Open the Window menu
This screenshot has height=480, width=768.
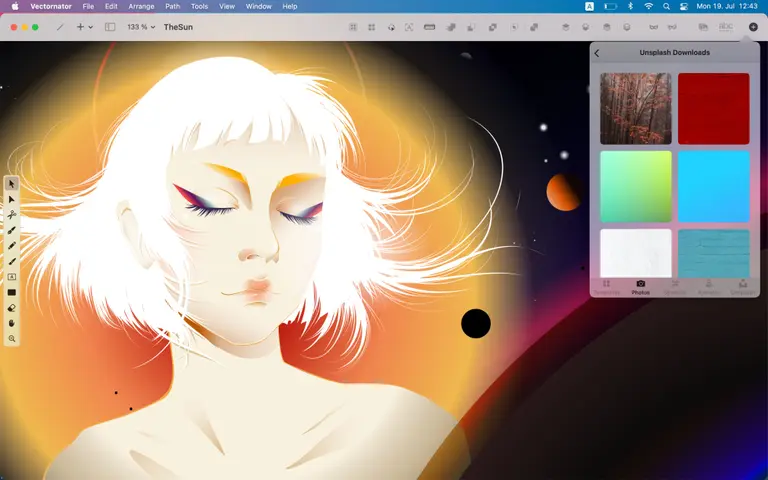pos(259,6)
